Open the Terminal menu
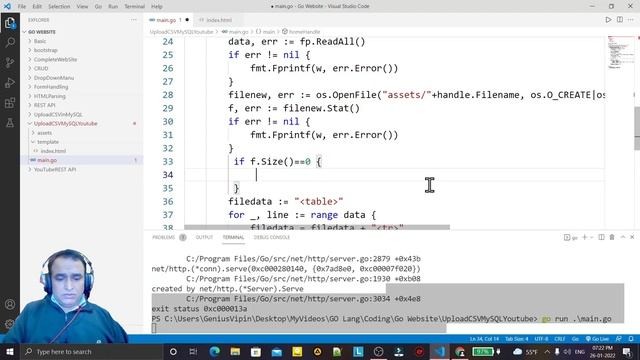640x360 pixels. click(x=134, y=7)
